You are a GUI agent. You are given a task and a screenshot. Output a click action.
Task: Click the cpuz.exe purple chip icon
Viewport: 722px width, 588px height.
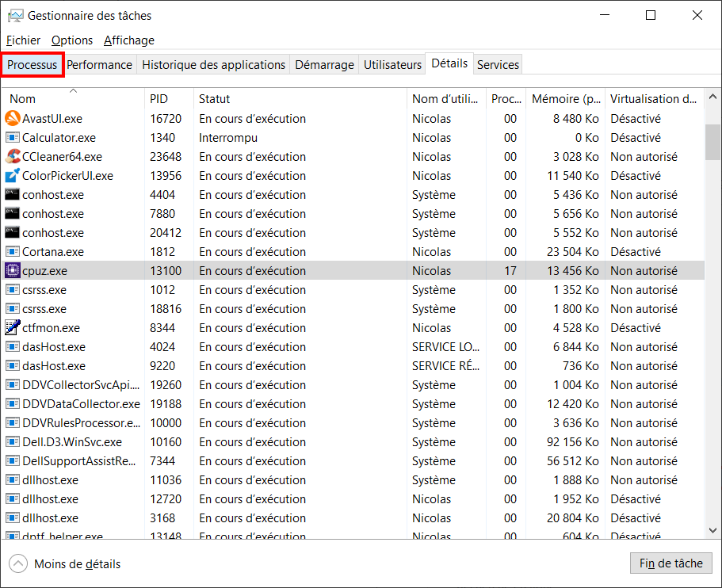[x=13, y=270]
